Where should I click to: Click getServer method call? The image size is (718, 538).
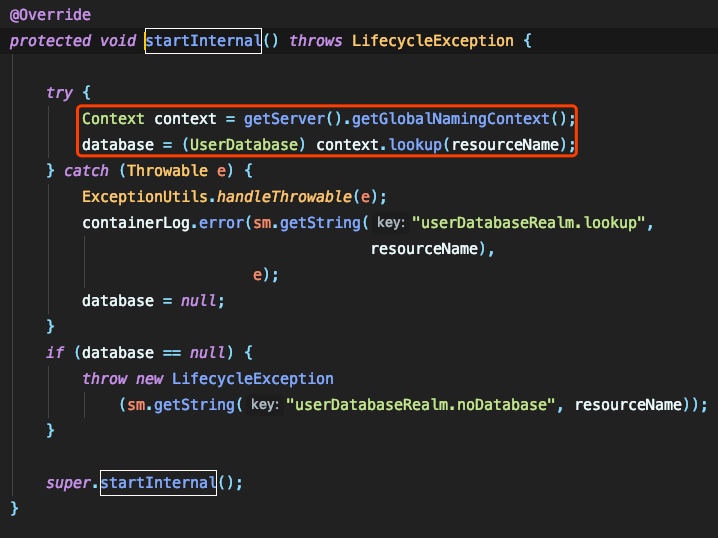(x=284, y=119)
